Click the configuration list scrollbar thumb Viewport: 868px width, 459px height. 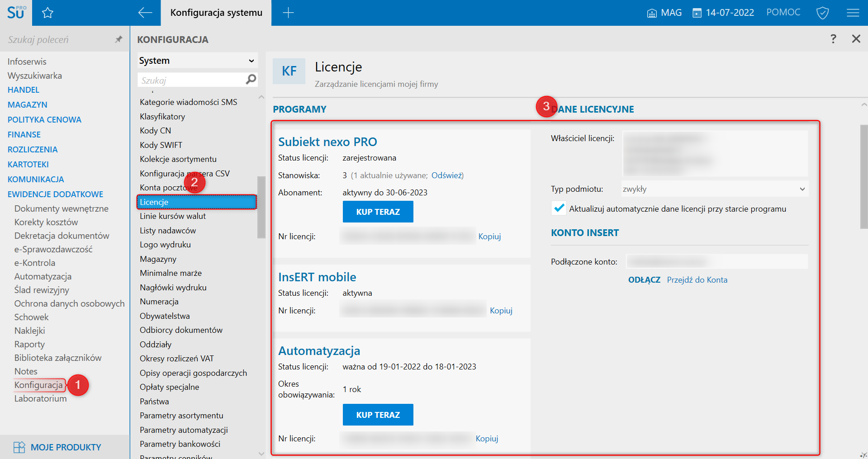[x=261, y=207]
